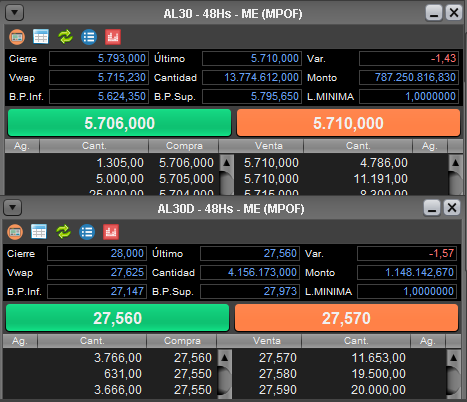Open the blue list icon in AL30 window
Image resolution: width=467 pixels, height=402 pixels.
pyautogui.click(x=89, y=37)
